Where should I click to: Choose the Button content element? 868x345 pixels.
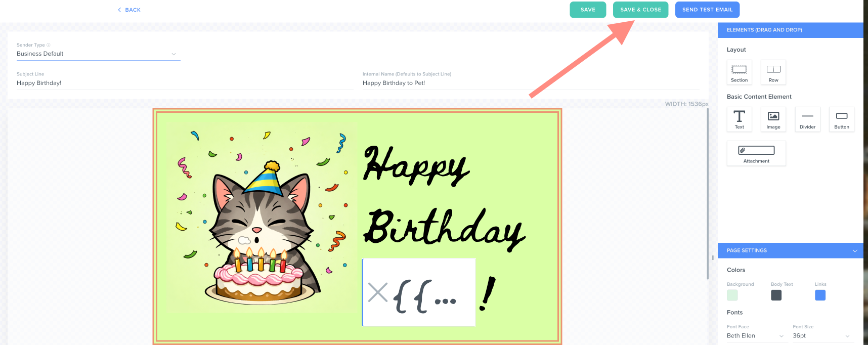pyautogui.click(x=842, y=119)
